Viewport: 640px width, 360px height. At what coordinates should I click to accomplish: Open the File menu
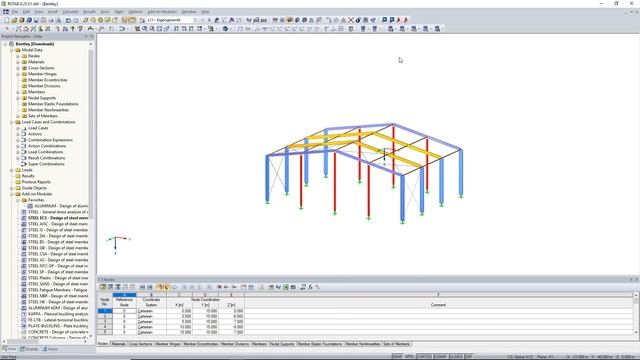15,12
